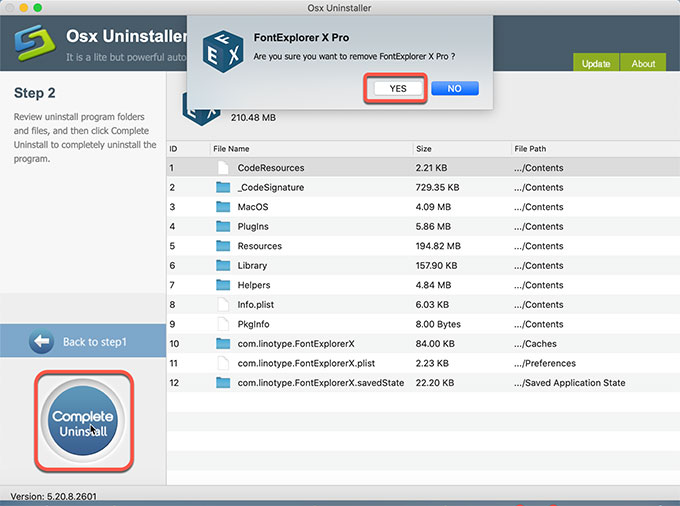Select the PkgInfo row name

pyautogui.click(x=253, y=324)
